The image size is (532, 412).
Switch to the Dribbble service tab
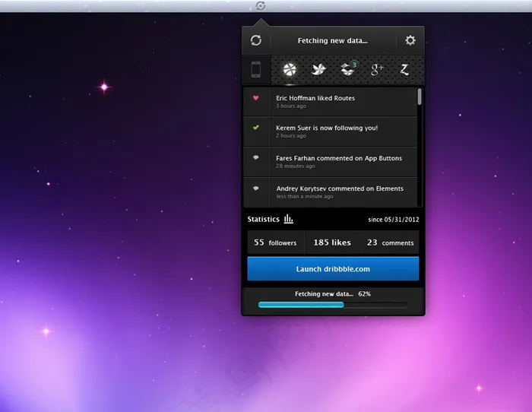tap(290, 70)
